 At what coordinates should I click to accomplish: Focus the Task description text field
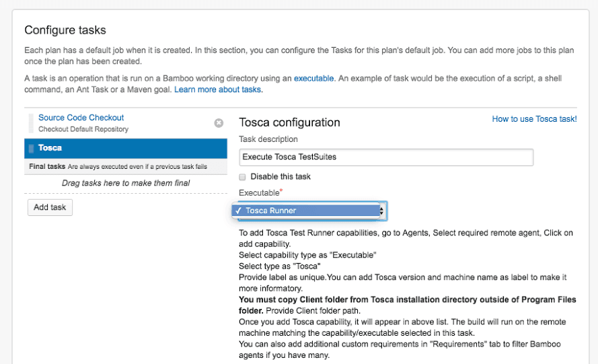pyautogui.click(x=386, y=157)
